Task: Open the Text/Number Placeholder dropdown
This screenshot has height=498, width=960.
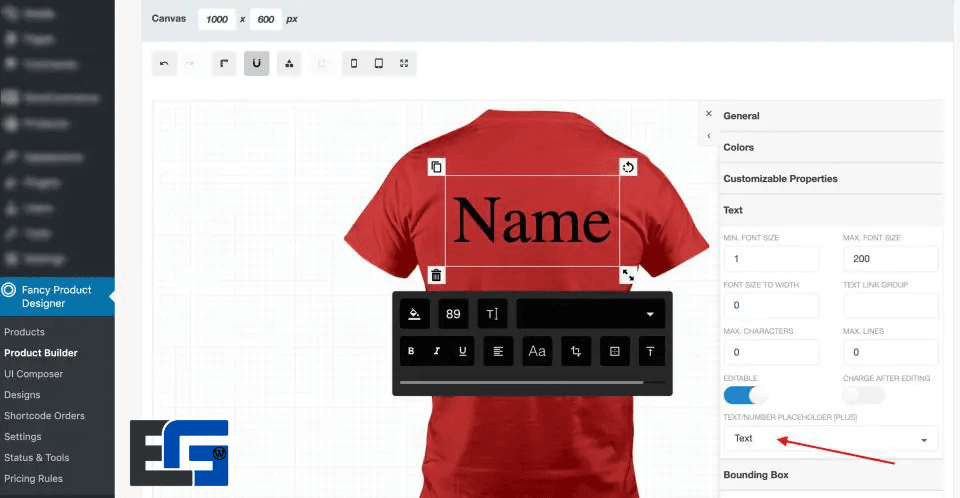Action: pos(830,439)
